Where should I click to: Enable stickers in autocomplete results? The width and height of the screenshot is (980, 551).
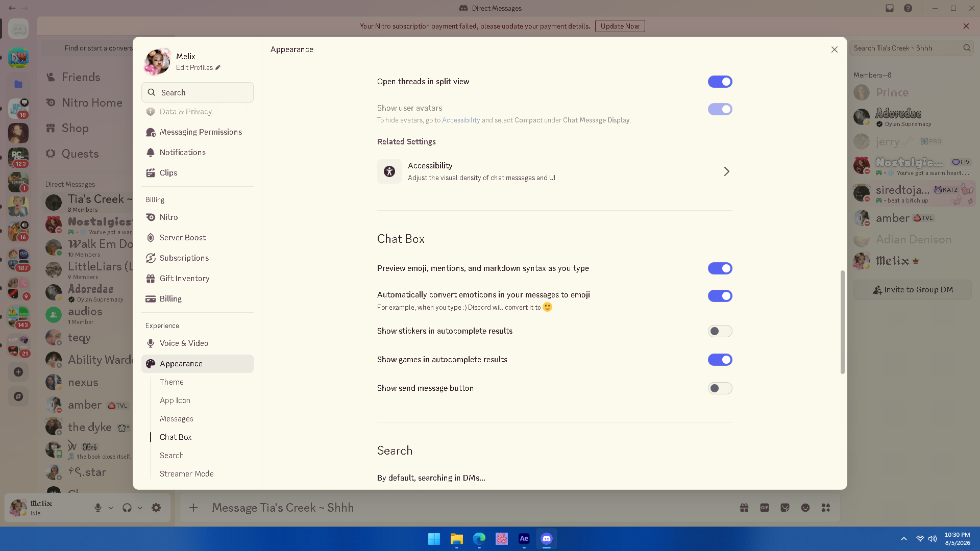(x=720, y=331)
